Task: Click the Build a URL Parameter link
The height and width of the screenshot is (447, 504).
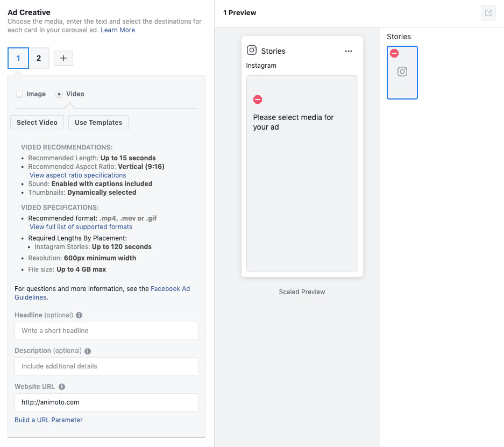Action: coord(48,420)
